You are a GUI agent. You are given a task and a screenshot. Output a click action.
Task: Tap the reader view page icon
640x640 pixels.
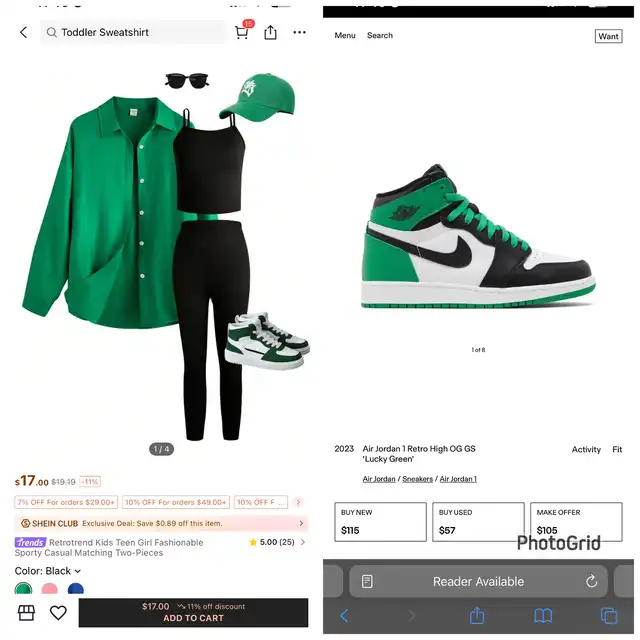coord(367,581)
